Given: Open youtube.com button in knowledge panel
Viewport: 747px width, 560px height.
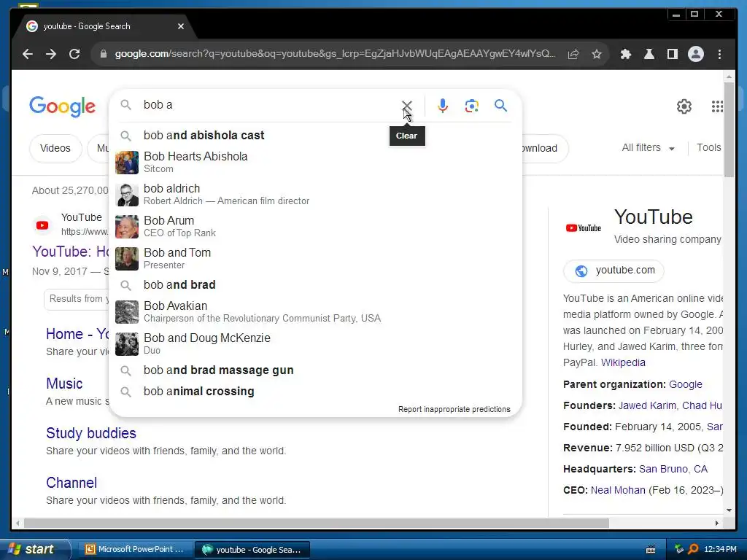Looking at the screenshot, I should [x=614, y=271].
